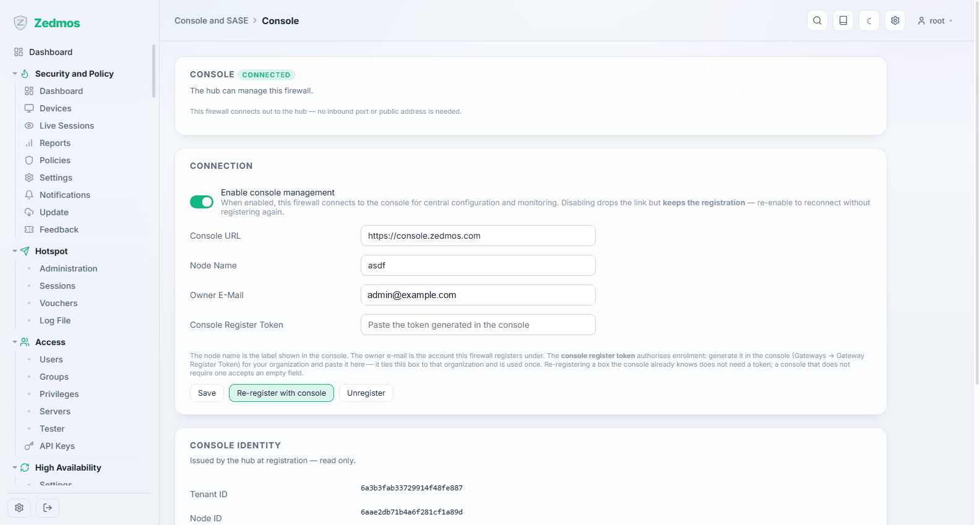Open Privileges under Access
This screenshot has height=525, width=980.
pos(59,394)
